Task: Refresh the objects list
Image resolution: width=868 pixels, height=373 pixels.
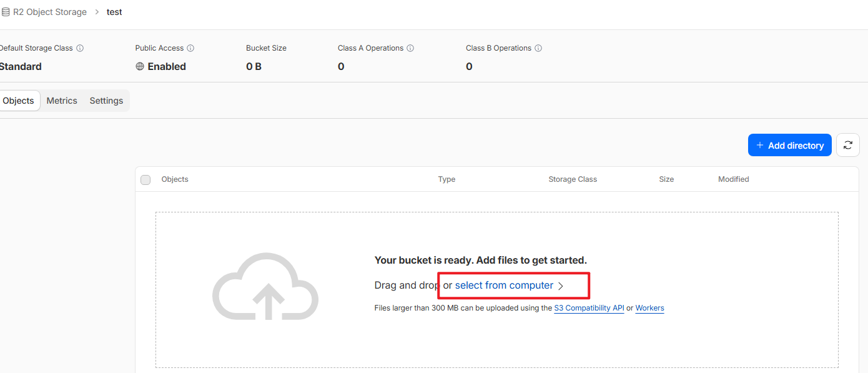Action: point(847,145)
